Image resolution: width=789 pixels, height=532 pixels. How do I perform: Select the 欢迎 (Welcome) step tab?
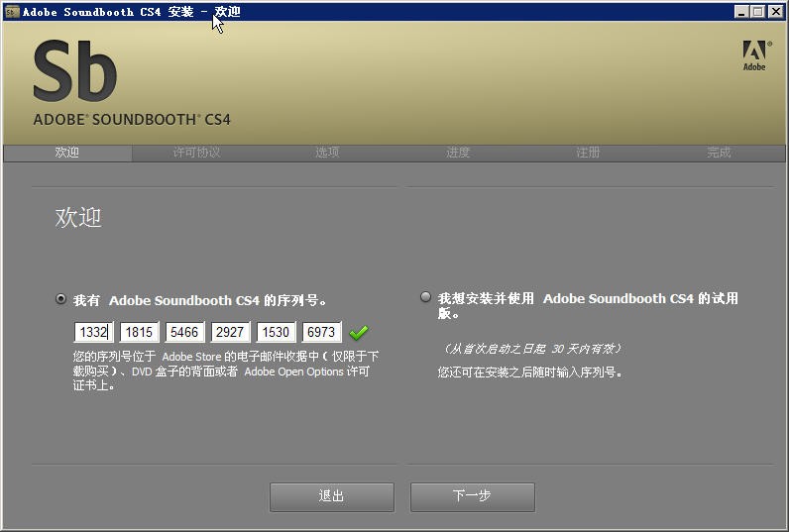click(x=67, y=153)
